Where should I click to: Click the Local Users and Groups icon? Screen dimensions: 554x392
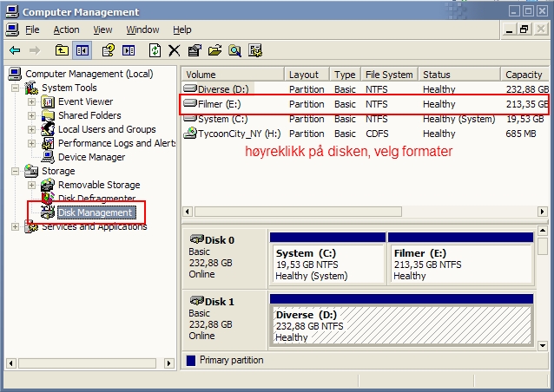click(x=48, y=129)
